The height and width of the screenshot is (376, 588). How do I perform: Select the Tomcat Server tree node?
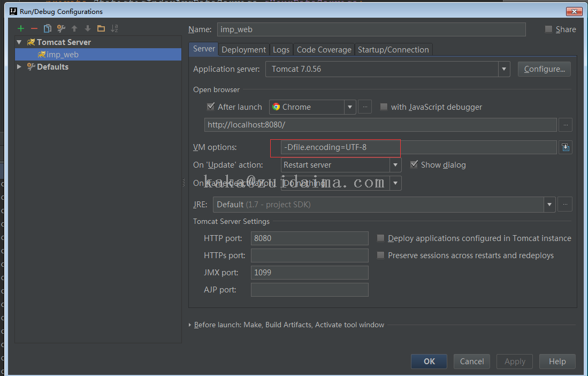98,42
